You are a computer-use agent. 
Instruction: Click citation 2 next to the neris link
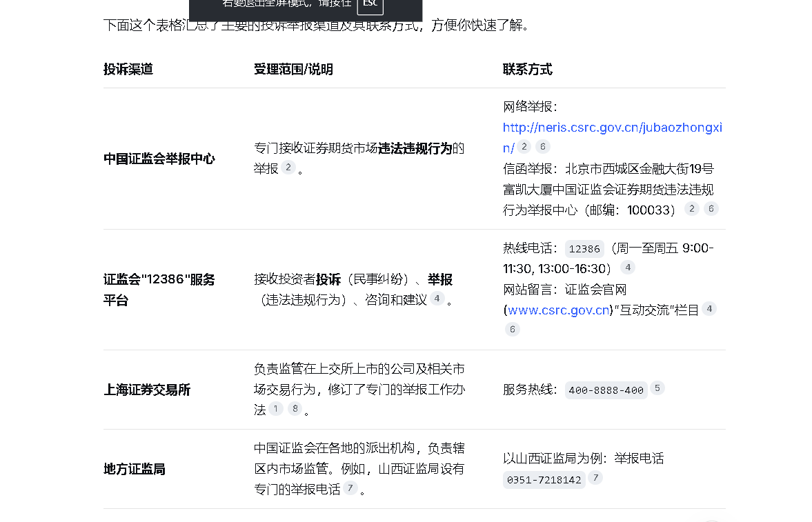[524, 147]
